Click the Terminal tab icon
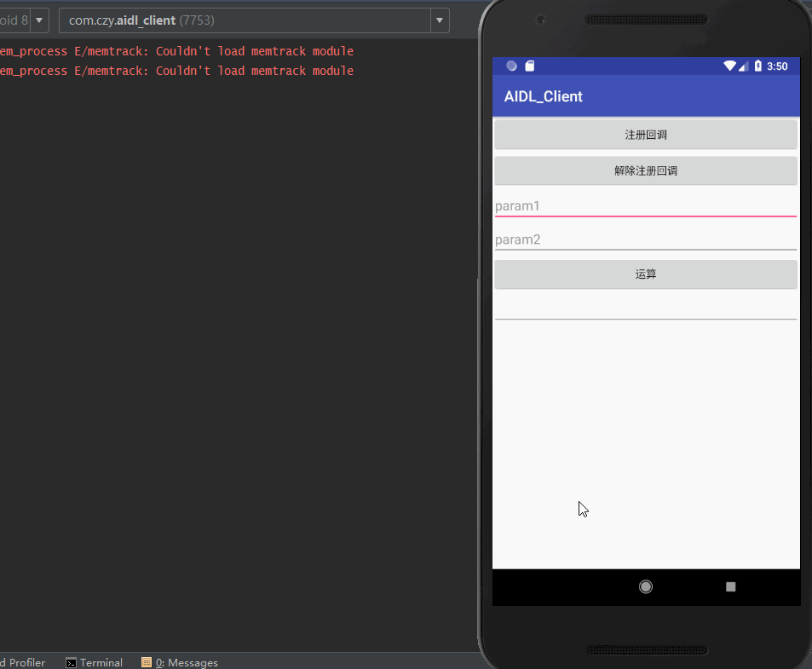Screen dimensions: 812x669 71,663
